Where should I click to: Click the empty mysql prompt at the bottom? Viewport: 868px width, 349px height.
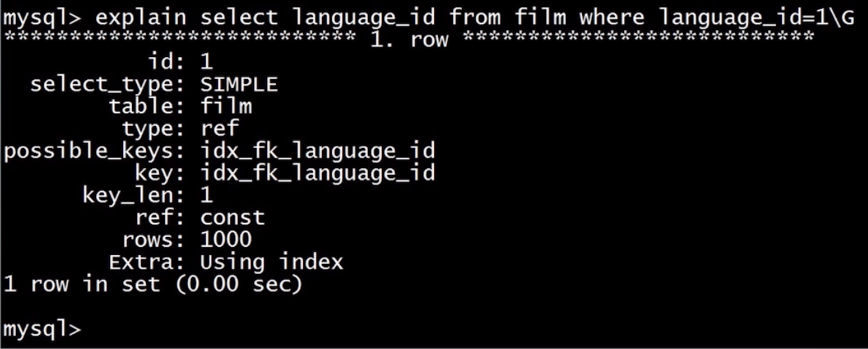point(43,328)
